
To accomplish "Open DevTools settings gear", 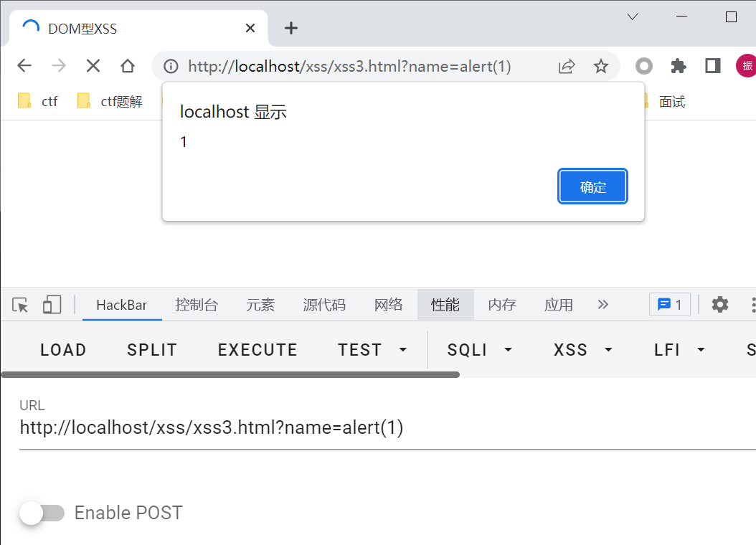I will (x=720, y=305).
